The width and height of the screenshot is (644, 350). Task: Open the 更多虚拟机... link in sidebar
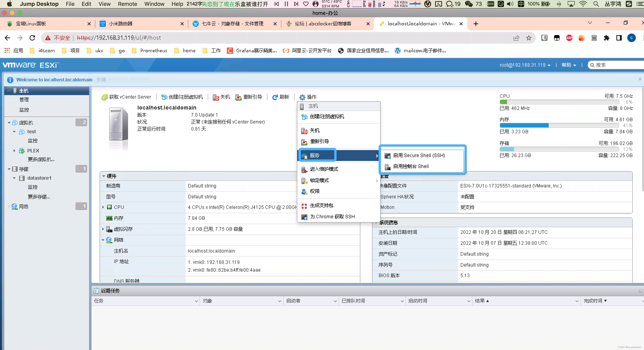point(41,159)
